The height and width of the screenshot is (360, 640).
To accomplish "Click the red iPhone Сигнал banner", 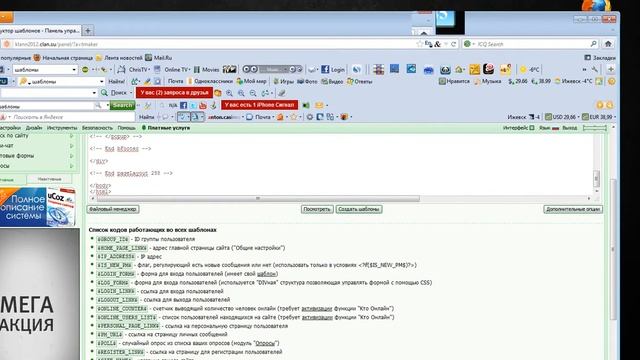I will tap(260, 105).
